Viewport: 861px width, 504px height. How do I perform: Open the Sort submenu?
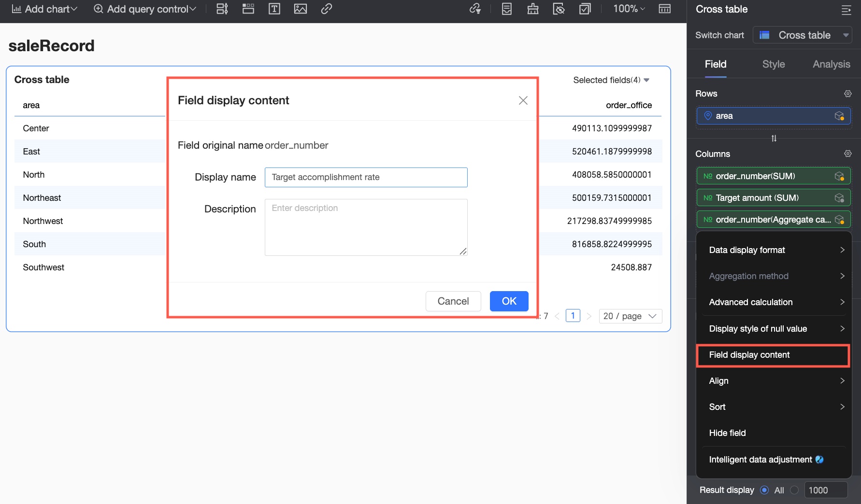[774, 407]
